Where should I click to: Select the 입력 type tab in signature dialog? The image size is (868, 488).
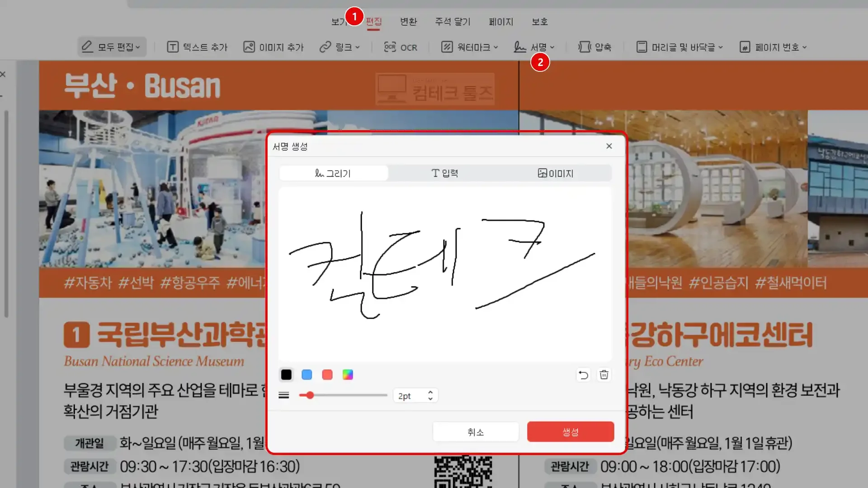445,173
